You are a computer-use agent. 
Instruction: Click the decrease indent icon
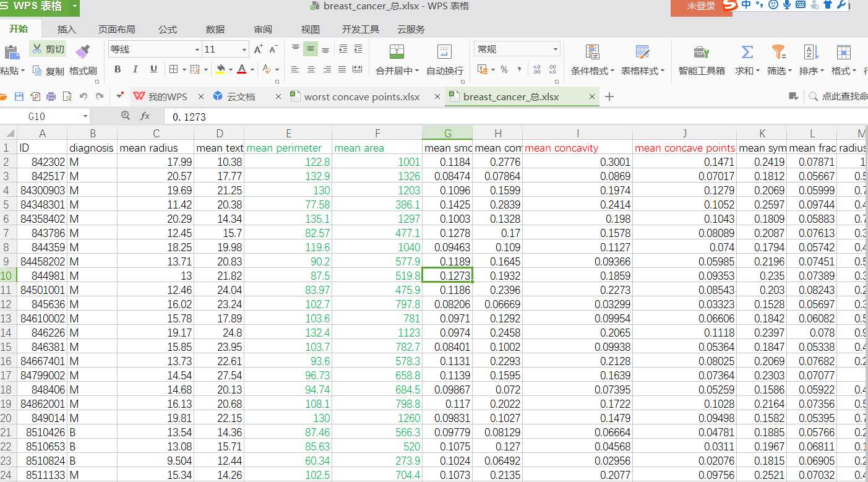pyautogui.click(x=343, y=49)
